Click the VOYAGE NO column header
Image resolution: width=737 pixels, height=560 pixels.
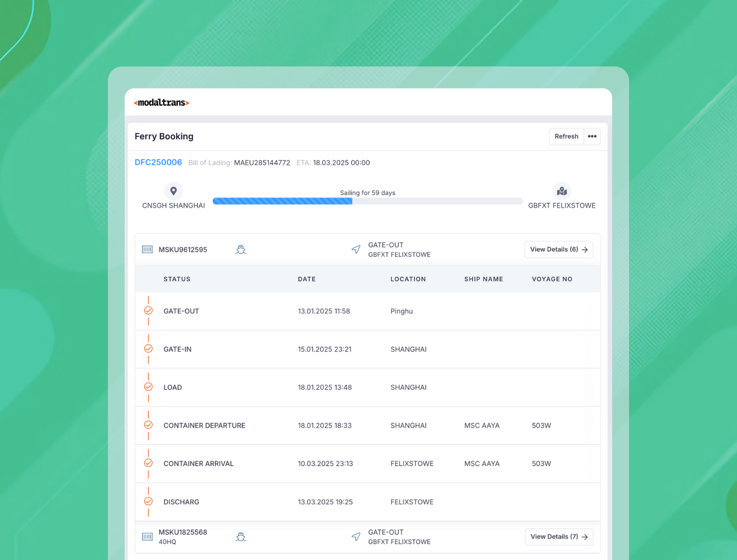click(x=552, y=279)
